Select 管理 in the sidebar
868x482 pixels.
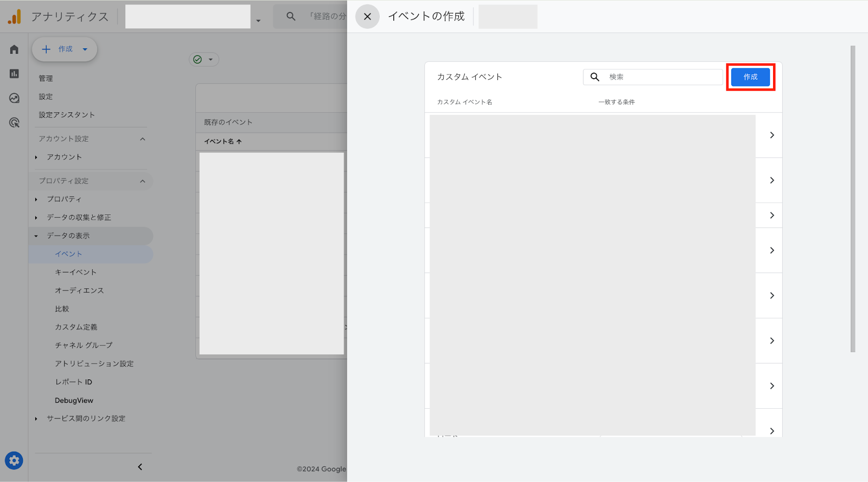[46, 79]
